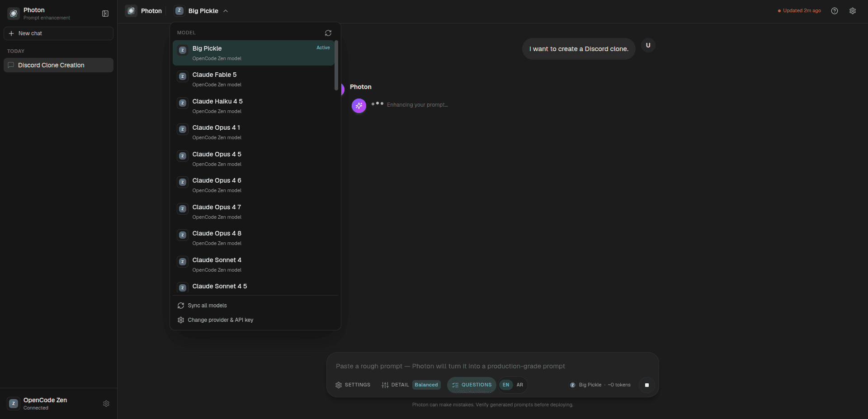This screenshot has width=868, height=419.
Task: Click the OpenCode Zen provider icon
Action: [x=14, y=404]
